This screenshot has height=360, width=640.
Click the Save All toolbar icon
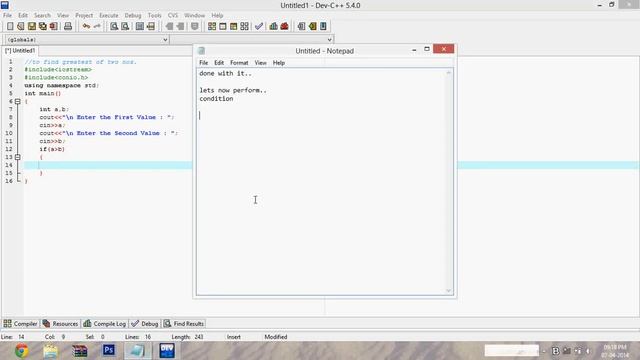[x=42, y=26]
